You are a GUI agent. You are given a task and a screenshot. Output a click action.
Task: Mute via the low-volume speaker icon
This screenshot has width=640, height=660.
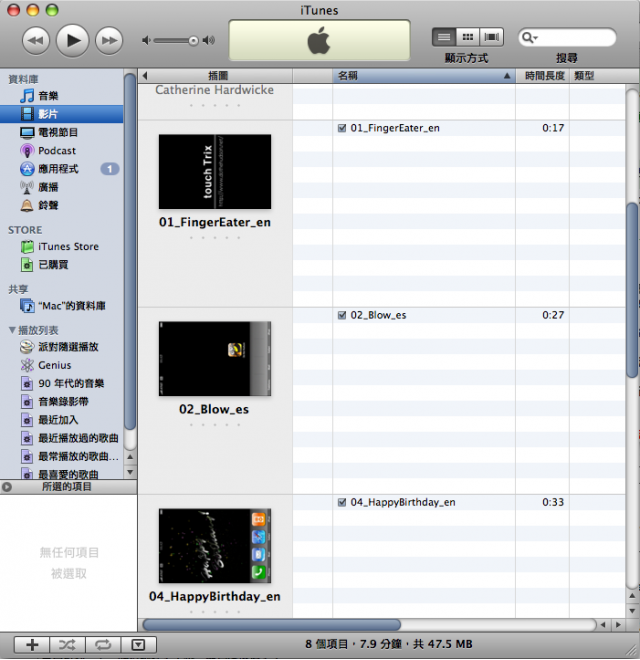(146, 40)
